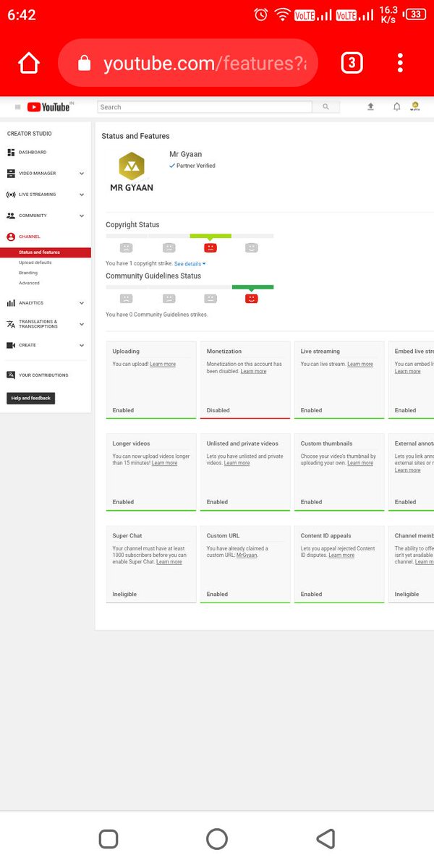
Task: Open the browser tab switcher showing 3
Action: (351, 64)
